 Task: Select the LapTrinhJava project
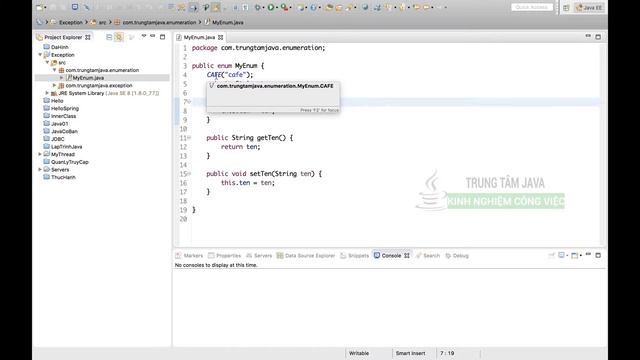(67, 147)
